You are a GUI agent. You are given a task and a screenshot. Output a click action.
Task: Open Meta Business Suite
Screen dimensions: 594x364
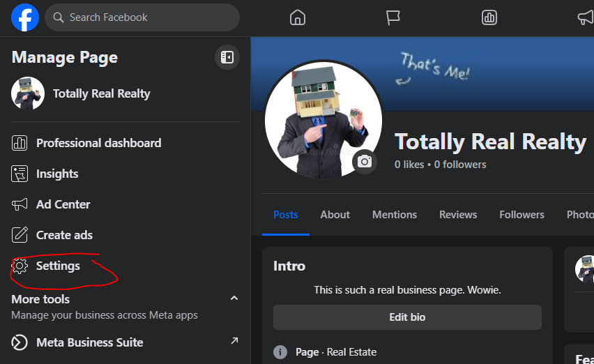(90, 342)
